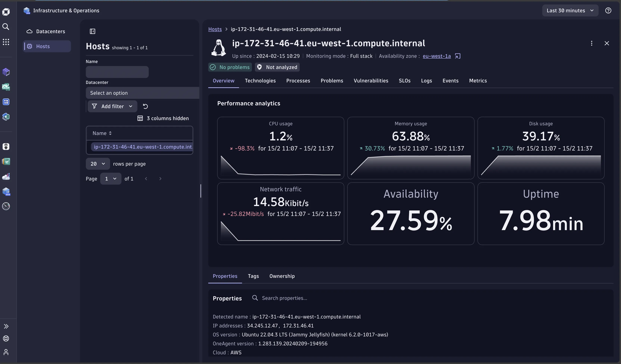Open the search tool in the left sidebar
The width and height of the screenshot is (621, 364).
pyautogui.click(x=6, y=27)
